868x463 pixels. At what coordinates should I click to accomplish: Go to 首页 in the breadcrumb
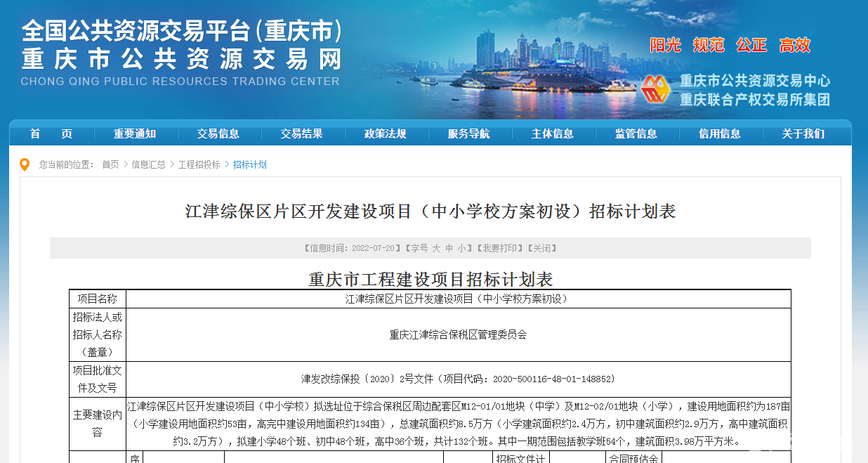tap(110, 164)
